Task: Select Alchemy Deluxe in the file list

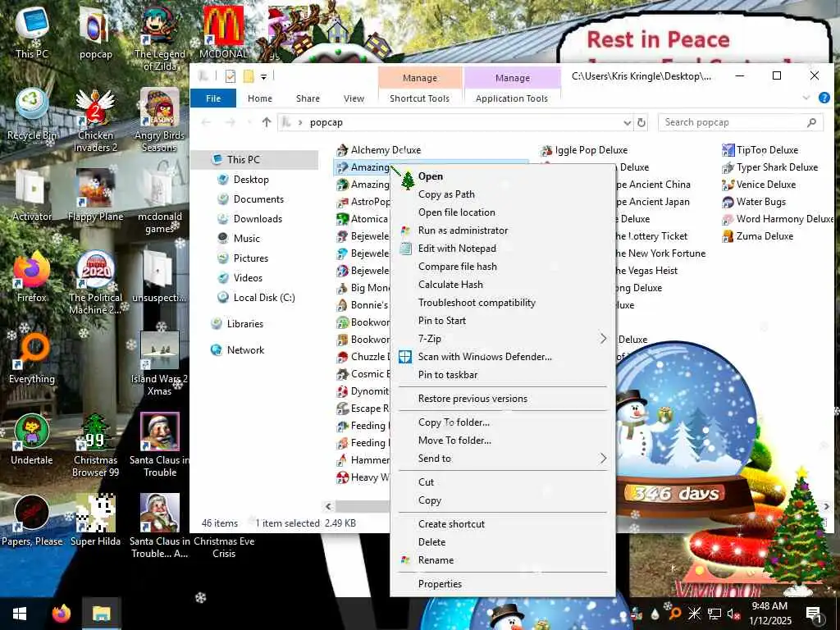Action: click(378, 150)
